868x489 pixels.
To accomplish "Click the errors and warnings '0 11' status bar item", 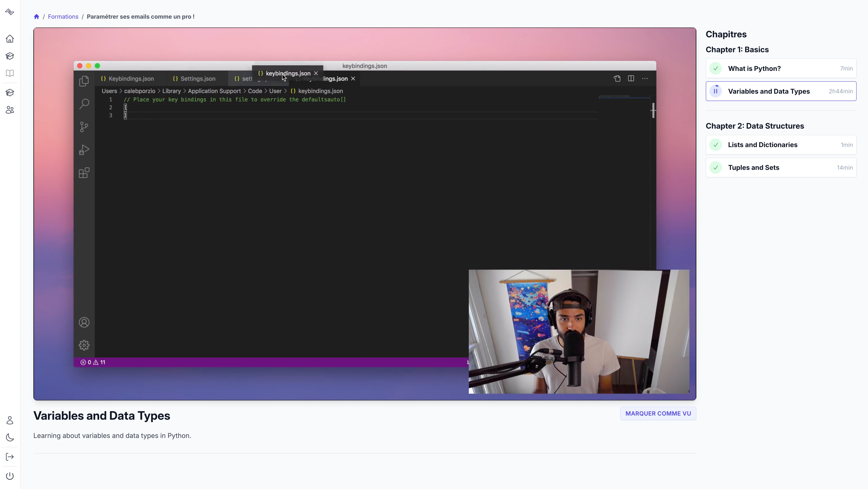I will (x=93, y=362).
